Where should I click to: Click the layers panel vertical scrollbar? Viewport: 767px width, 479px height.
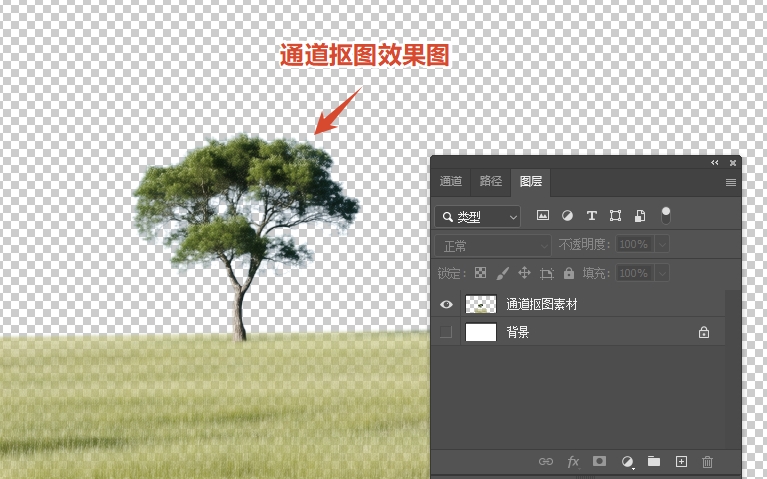[x=732, y=369]
